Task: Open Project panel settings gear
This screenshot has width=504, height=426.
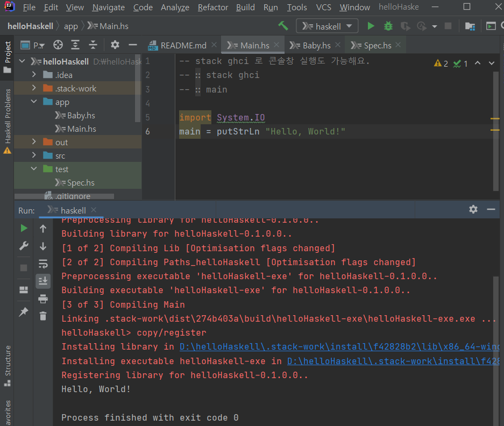Action: click(x=115, y=45)
